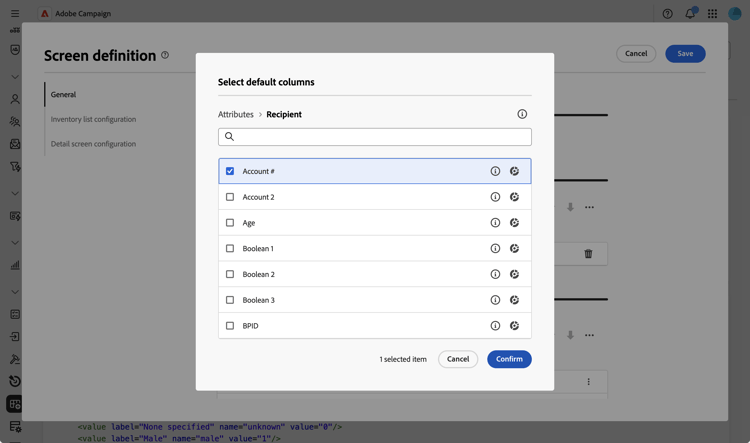Check the Account 2 checkbox
The height and width of the screenshot is (443, 750).
click(x=230, y=197)
